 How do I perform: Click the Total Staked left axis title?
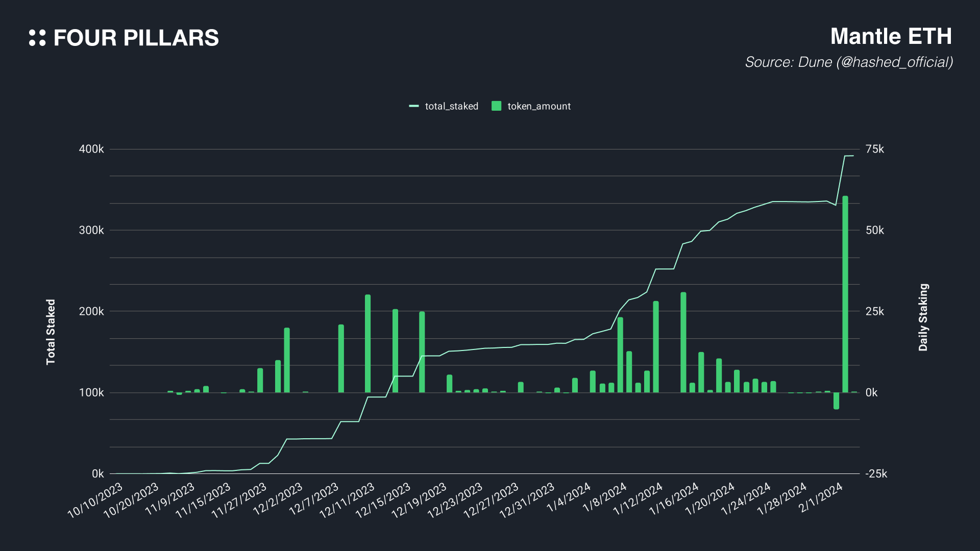point(51,332)
